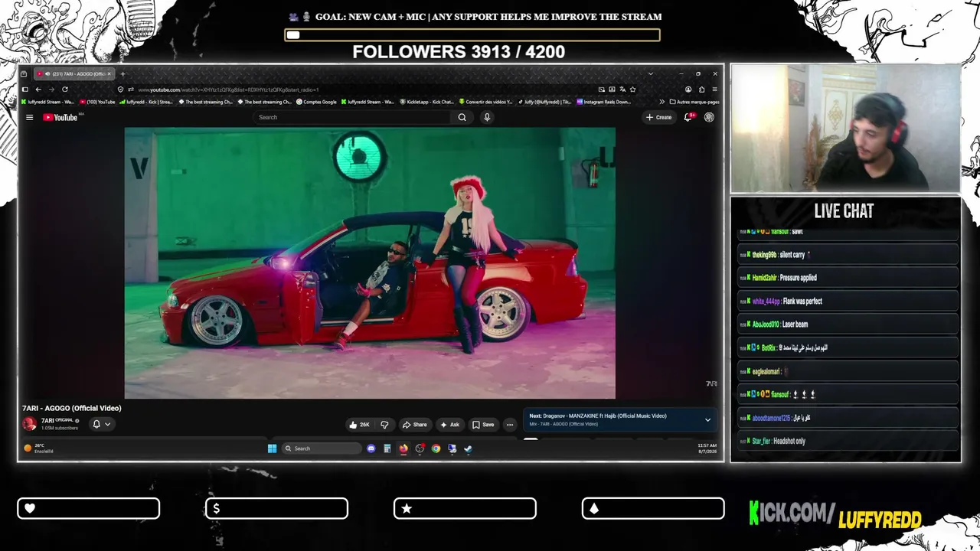Image resolution: width=980 pixels, height=551 pixels.
Task: Open the Instagram Reels Down... bookmark
Action: 604,102
